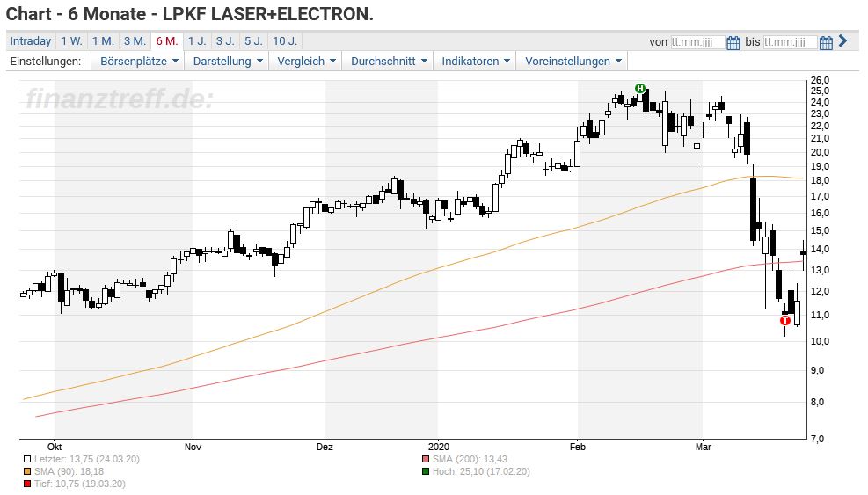
Task: Open the Indikatoren dropdown
Action: 476,61
